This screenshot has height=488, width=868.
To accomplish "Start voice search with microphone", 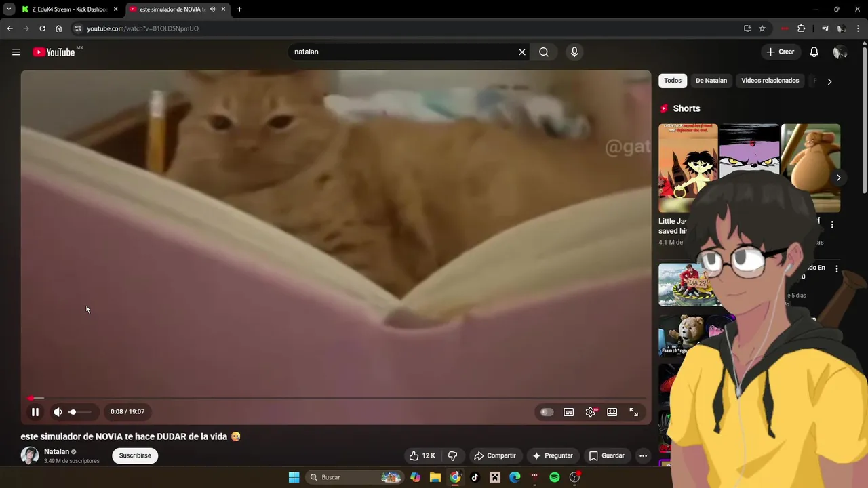I will pyautogui.click(x=574, y=52).
